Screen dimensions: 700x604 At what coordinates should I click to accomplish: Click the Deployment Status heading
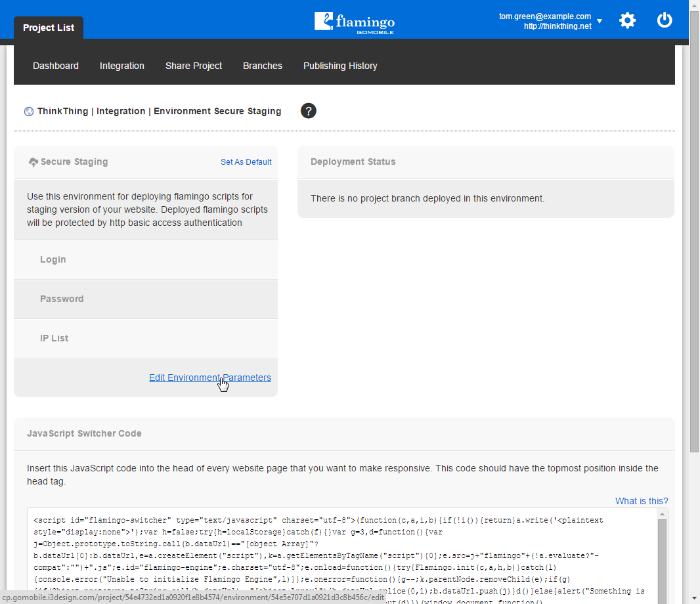353,162
